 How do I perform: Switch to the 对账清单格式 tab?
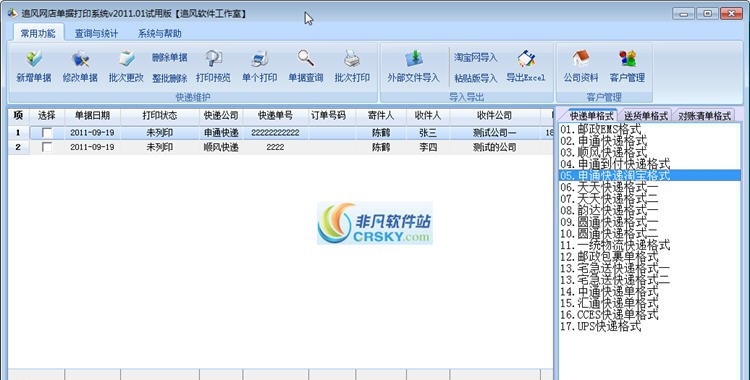pyautogui.click(x=705, y=116)
